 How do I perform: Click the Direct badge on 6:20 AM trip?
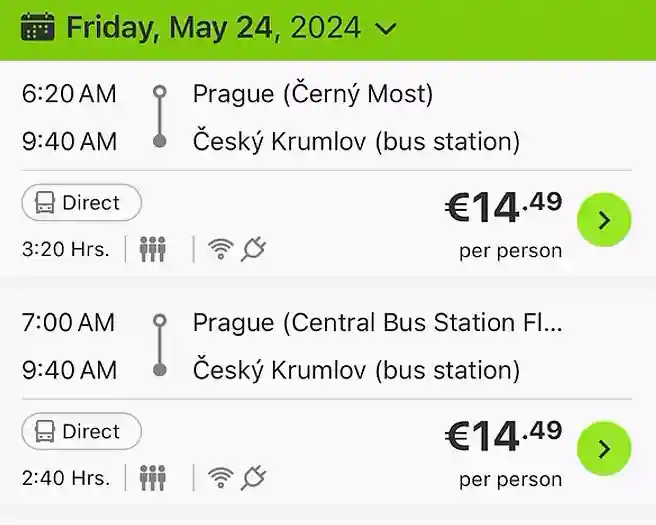(x=82, y=203)
